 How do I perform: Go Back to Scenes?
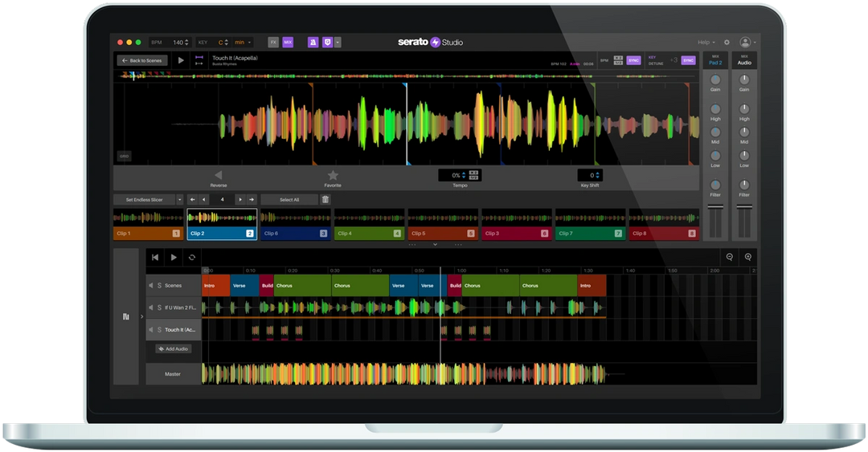[142, 60]
